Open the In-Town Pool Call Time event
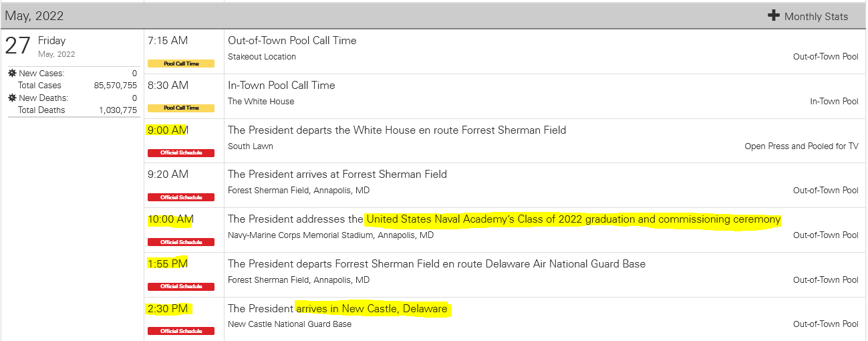 281,85
